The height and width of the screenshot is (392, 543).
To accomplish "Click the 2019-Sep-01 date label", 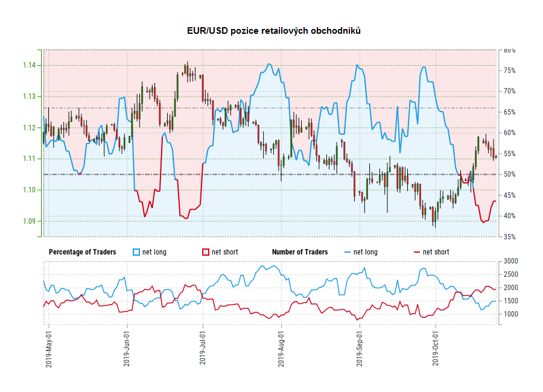I will [x=360, y=349].
